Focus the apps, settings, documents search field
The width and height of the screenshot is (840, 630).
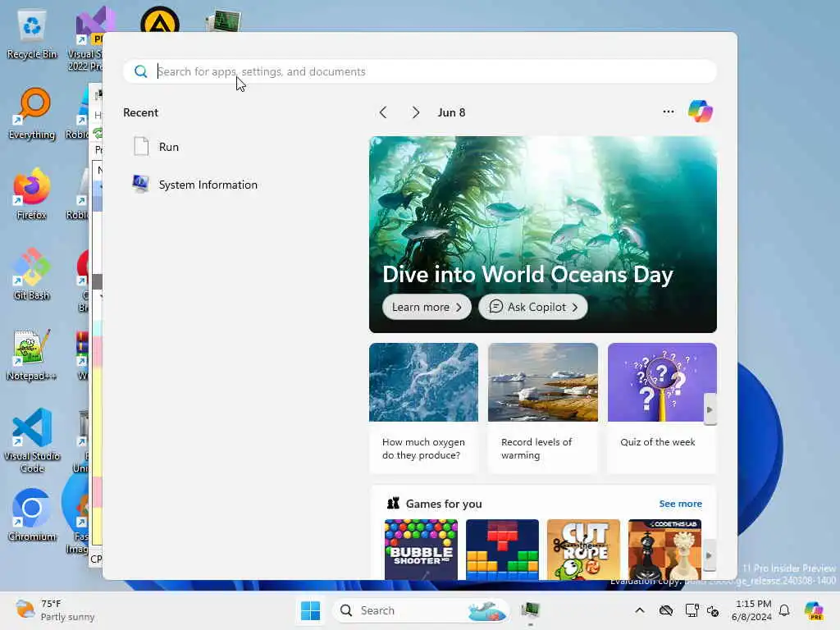coord(420,71)
